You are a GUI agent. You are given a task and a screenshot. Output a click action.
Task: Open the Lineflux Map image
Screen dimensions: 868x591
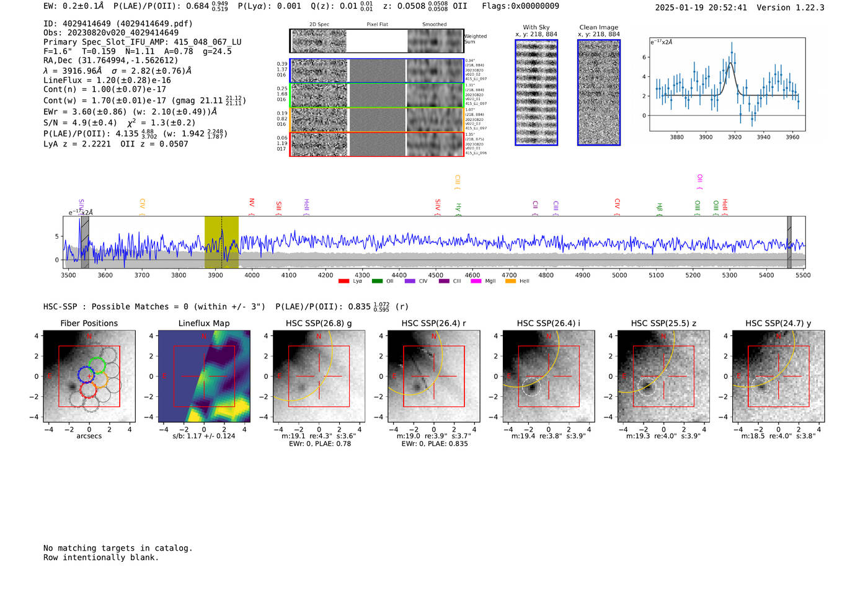tap(204, 376)
